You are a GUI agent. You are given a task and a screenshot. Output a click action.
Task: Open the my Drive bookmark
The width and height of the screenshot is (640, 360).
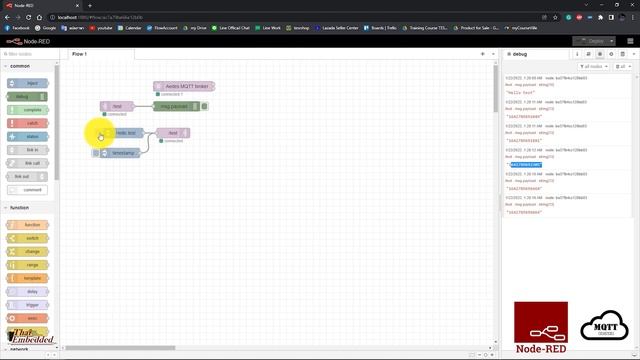pyautogui.click(x=195, y=28)
